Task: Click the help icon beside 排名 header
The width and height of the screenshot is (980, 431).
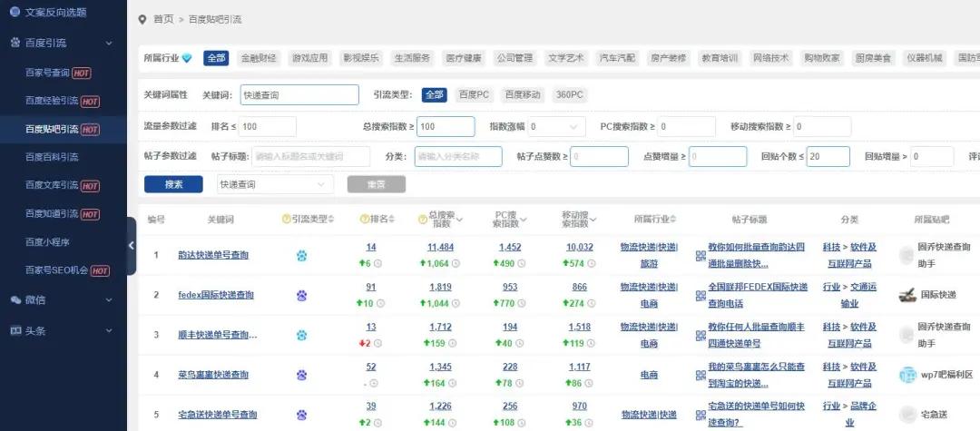Action: point(364,219)
